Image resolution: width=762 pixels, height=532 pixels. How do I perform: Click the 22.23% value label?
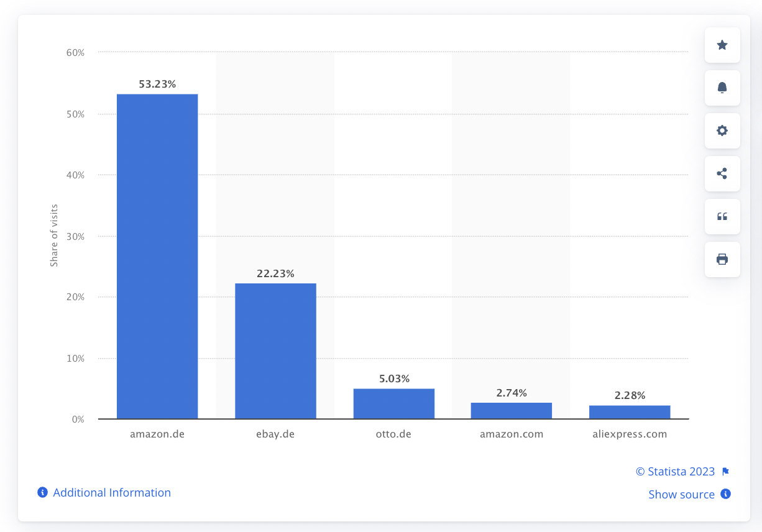click(275, 273)
